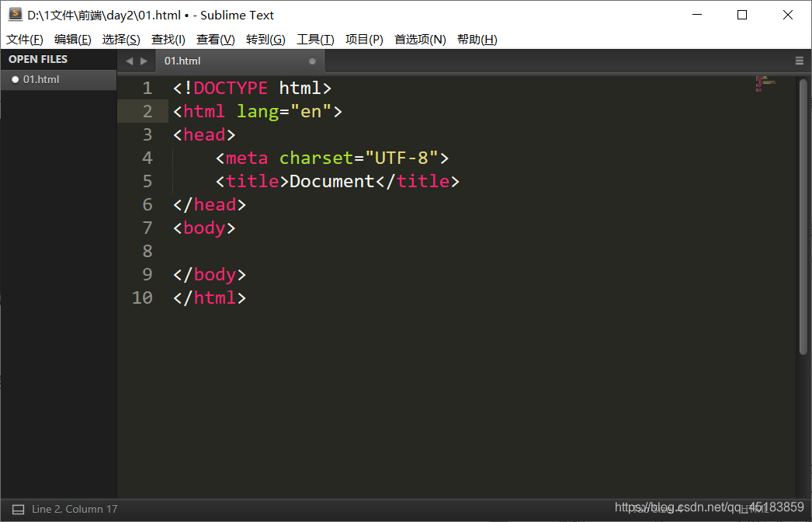Click the unsaved dot beside sidebar 01.html
812x522 pixels.
pos(15,80)
